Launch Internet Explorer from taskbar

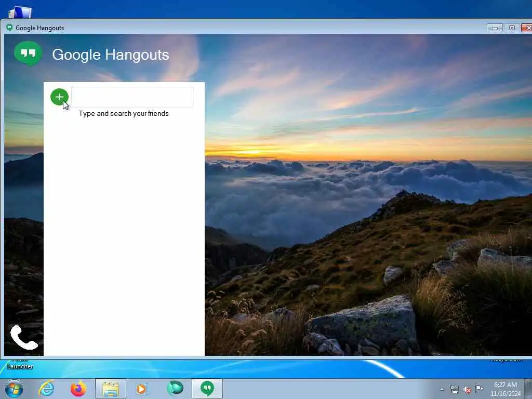46,389
